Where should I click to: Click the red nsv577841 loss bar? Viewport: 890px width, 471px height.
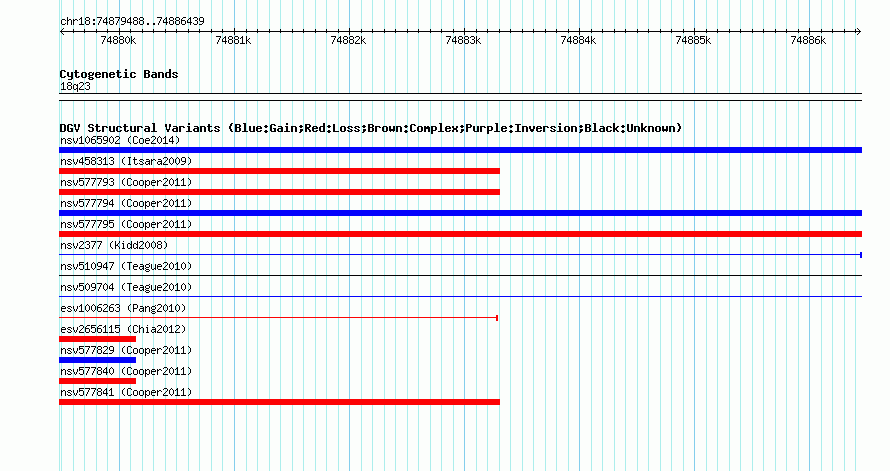coord(279,402)
